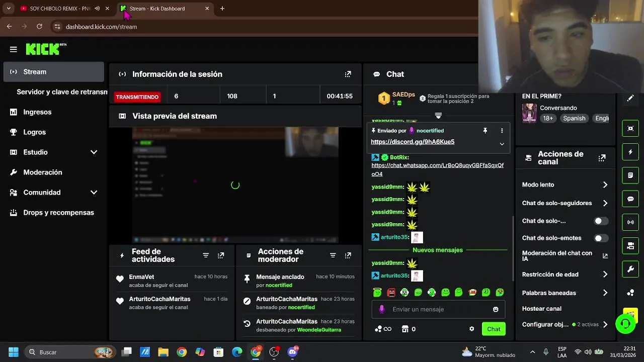644x362 pixels.
Task: Open File Explorer from the taskbar
Action: click(163, 352)
